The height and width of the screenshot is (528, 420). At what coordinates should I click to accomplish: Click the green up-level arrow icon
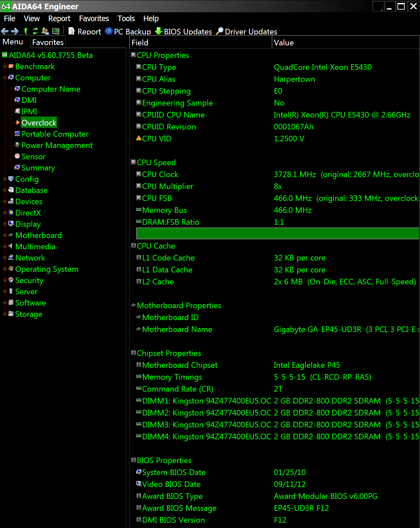(26, 31)
